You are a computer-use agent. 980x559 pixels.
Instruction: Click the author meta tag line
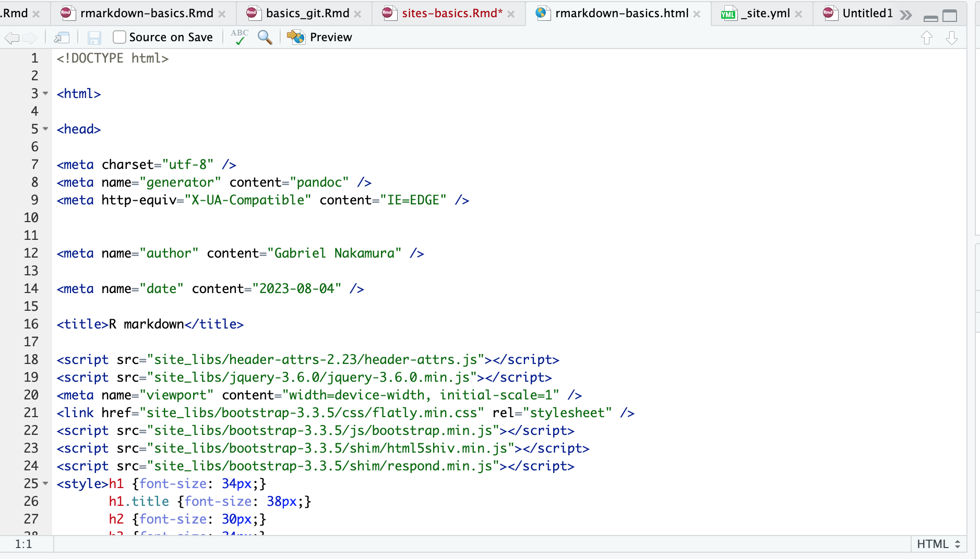pyautogui.click(x=241, y=253)
